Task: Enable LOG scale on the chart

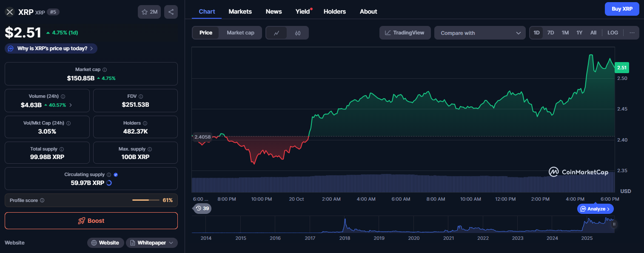Action: pyautogui.click(x=613, y=33)
